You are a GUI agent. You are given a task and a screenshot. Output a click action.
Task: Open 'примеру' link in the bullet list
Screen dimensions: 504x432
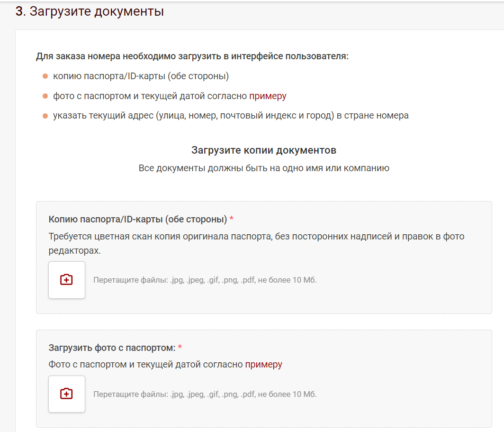(x=268, y=96)
